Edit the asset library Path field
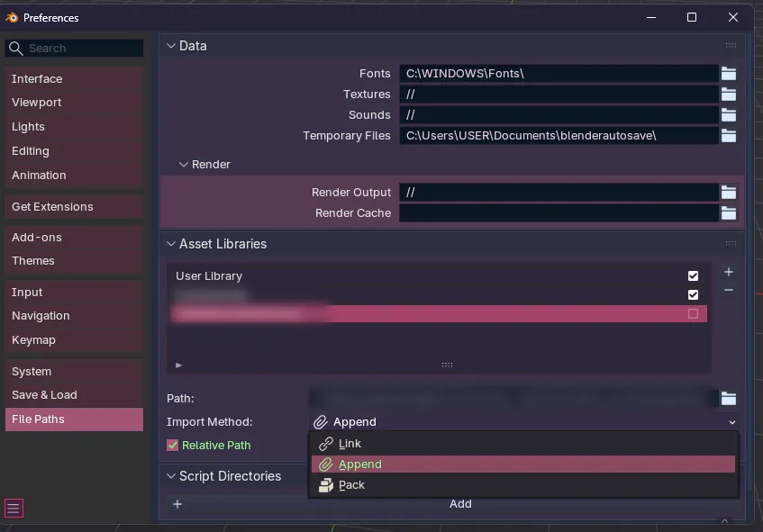The height and width of the screenshot is (532, 763). [x=513, y=398]
